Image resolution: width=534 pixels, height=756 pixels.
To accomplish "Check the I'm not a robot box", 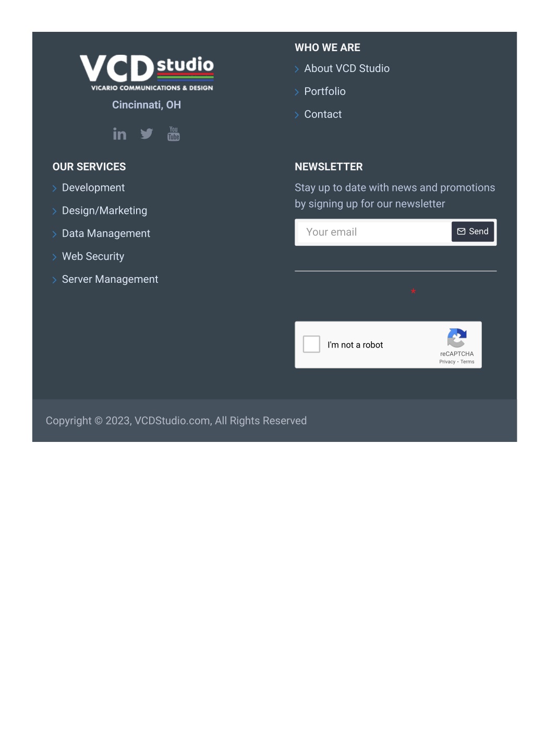I will (311, 344).
